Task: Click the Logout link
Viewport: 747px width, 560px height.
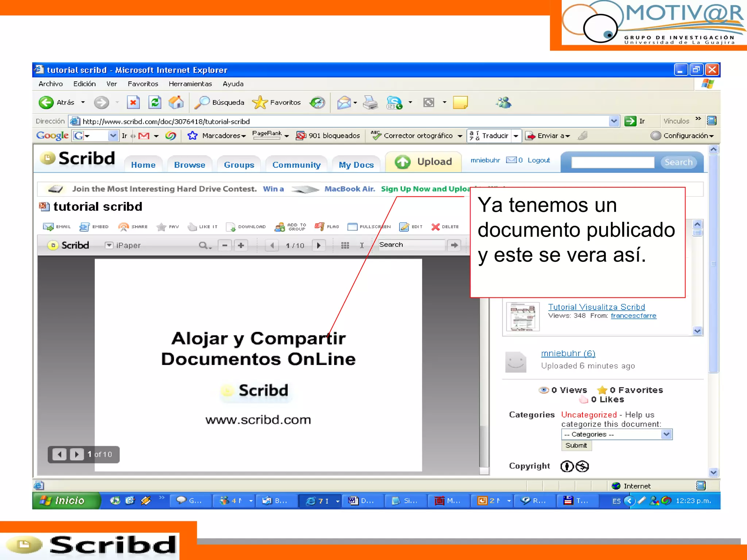Action: point(539,160)
